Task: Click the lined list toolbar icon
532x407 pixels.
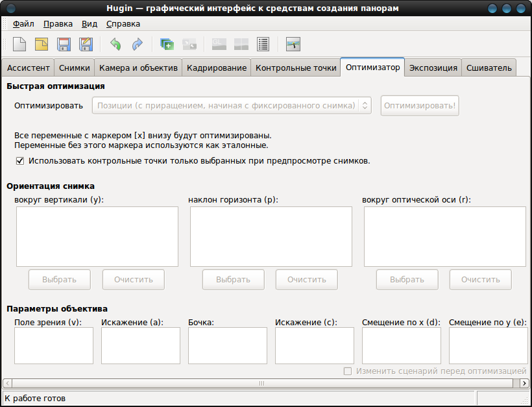Action: pyautogui.click(x=263, y=44)
